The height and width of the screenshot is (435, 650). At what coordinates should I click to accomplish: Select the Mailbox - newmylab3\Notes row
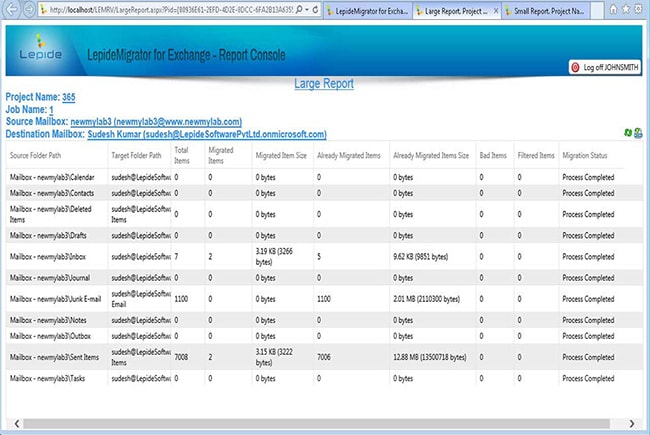pos(324,320)
